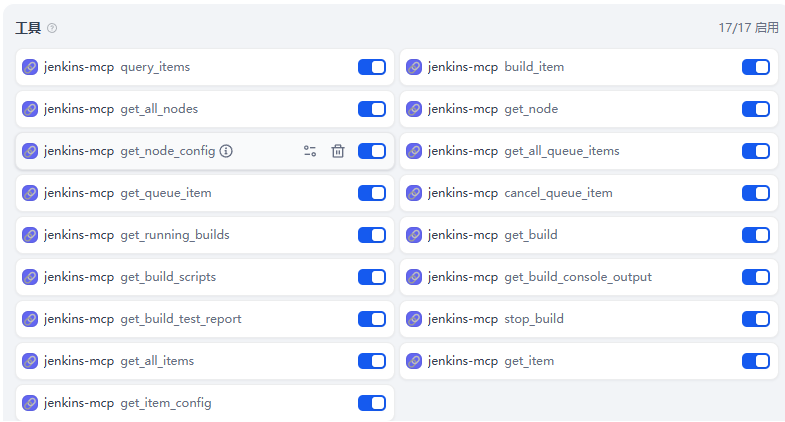Click get_node_config tool name text
Viewport: 785px width, 422px height.
pos(168,151)
